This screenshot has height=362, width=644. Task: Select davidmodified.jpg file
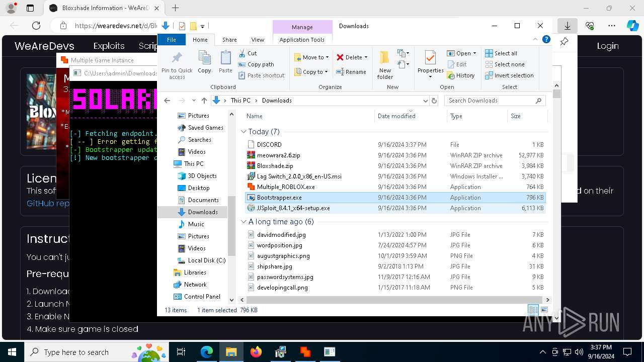(x=395, y=235)
